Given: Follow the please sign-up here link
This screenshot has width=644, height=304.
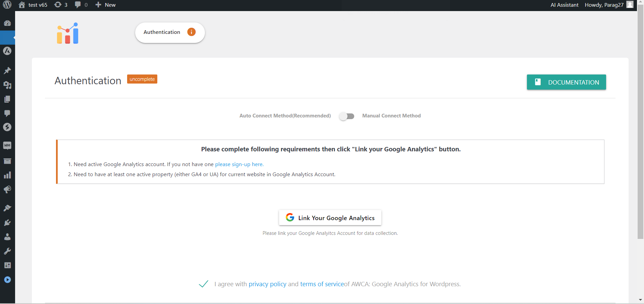Looking at the screenshot, I should 239,164.
